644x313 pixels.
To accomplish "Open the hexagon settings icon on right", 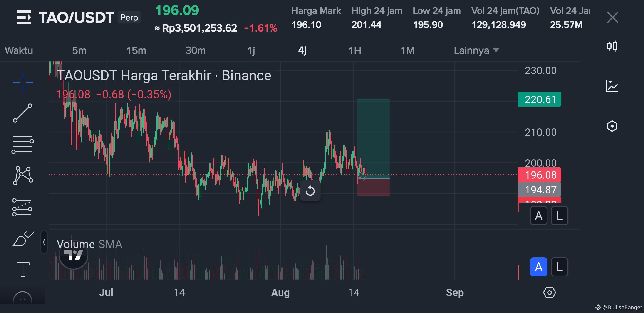I will 612,126.
